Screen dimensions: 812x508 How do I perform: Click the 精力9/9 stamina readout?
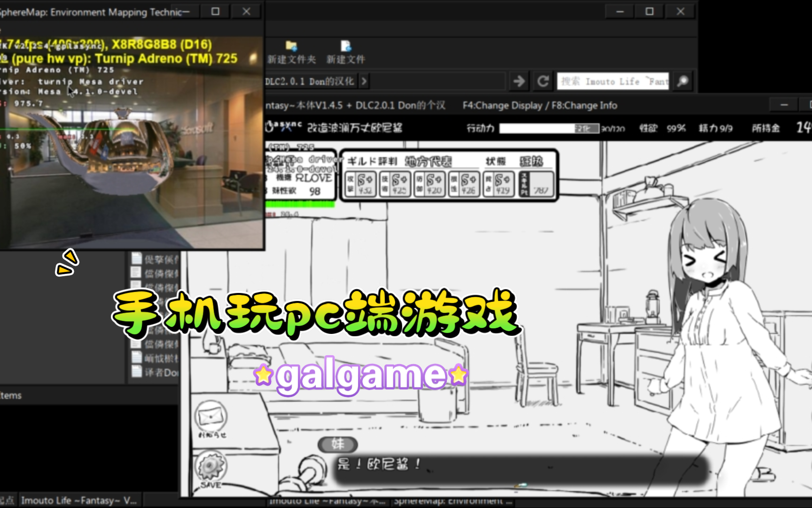coord(715,128)
